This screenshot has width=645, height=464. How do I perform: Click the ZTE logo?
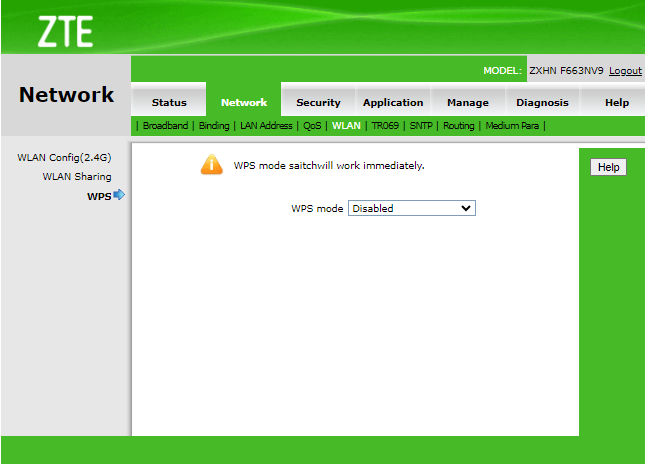(x=65, y=31)
